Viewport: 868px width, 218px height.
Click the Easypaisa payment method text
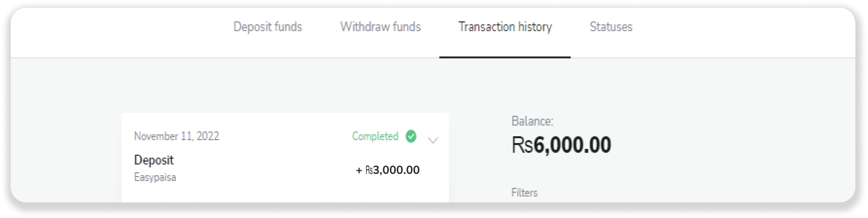pos(155,177)
